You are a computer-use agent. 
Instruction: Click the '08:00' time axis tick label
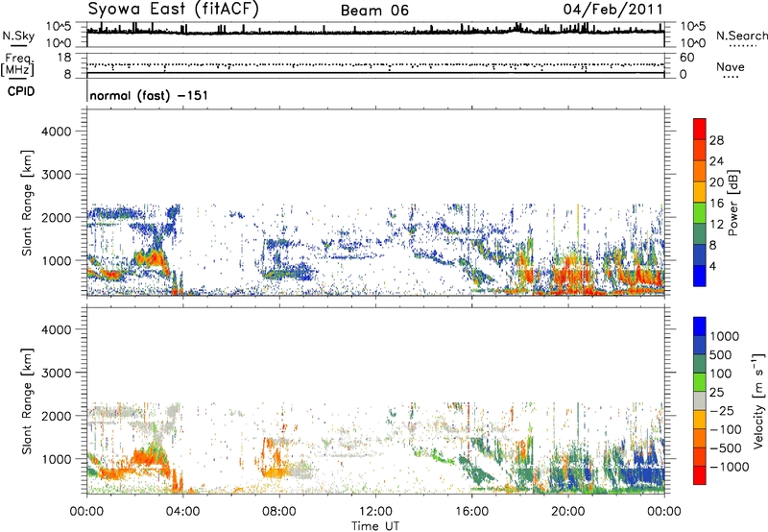coord(279,512)
